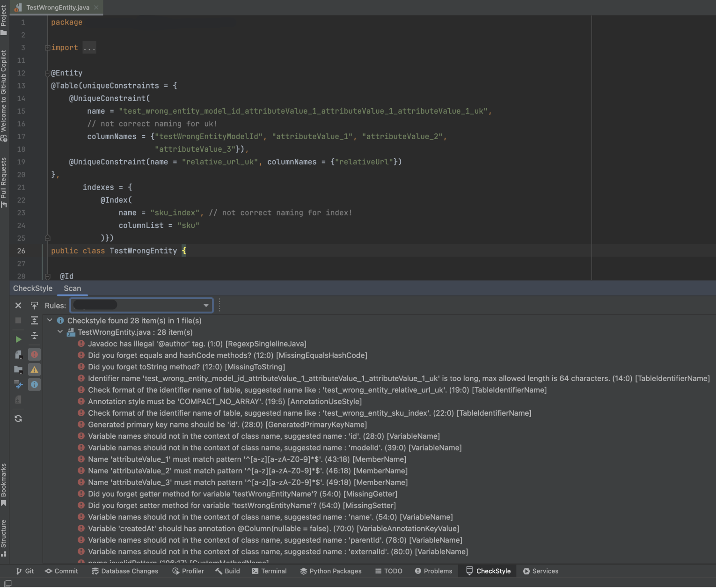Image resolution: width=716 pixels, height=588 pixels.
Task: Open the TestWrongEntity.java editor tab
Action: point(57,7)
